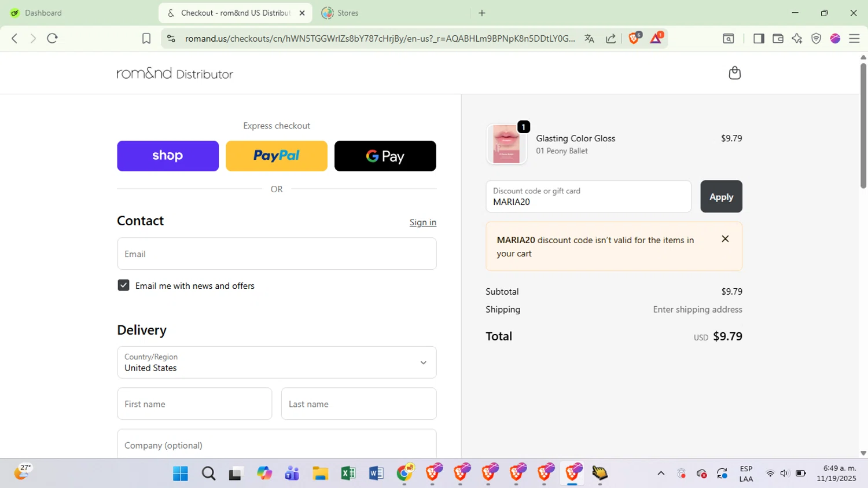The image size is (868, 488).
Task: Focus the First name field
Action: (x=194, y=403)
